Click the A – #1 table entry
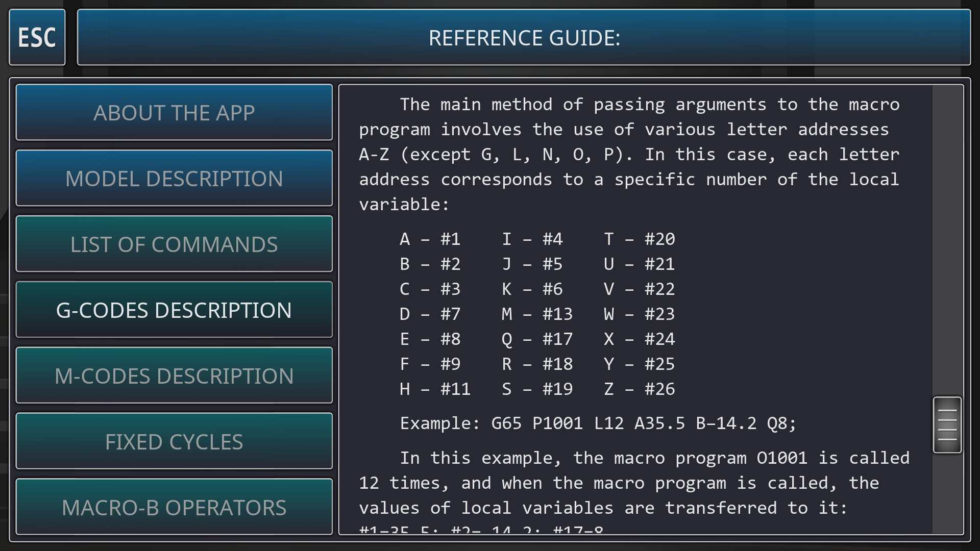980x551 pixels. [430, 239]
